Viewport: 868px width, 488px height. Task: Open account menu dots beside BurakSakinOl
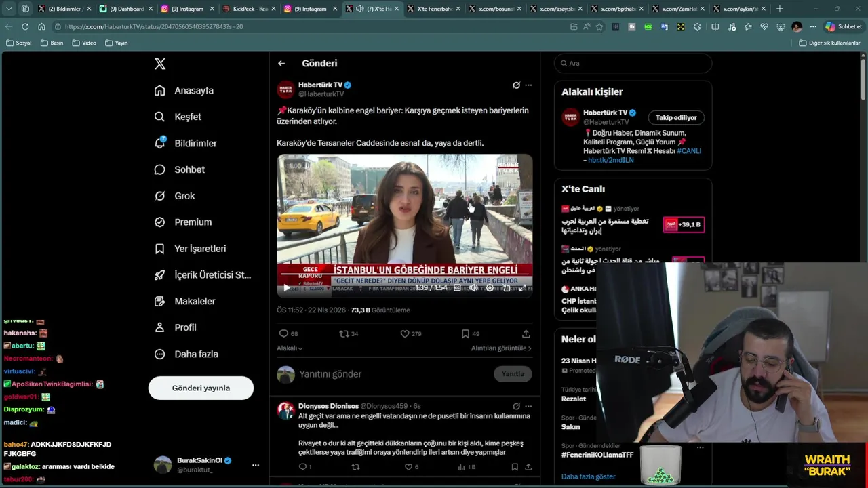coord(256,465)
